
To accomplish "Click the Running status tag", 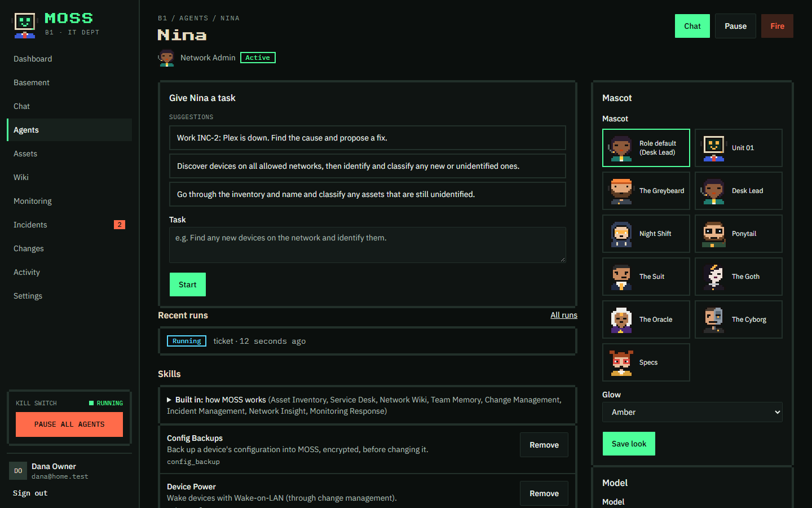I will [187, 341].
